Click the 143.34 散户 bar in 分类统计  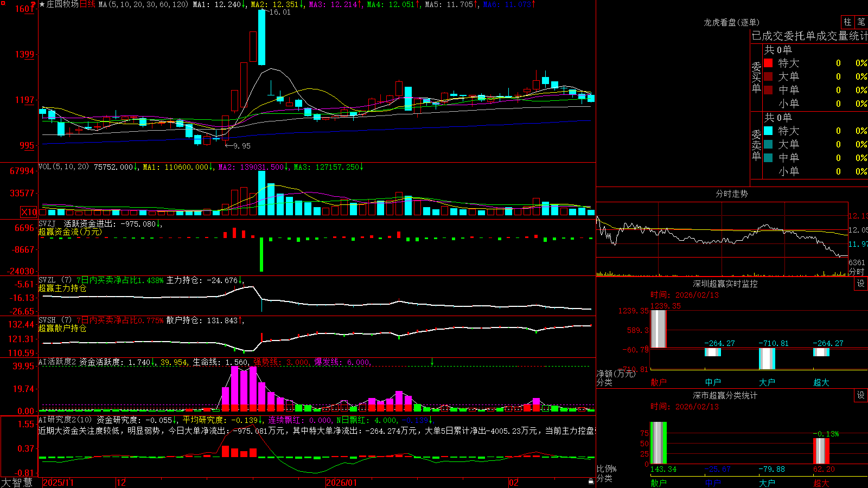(658, 443)
